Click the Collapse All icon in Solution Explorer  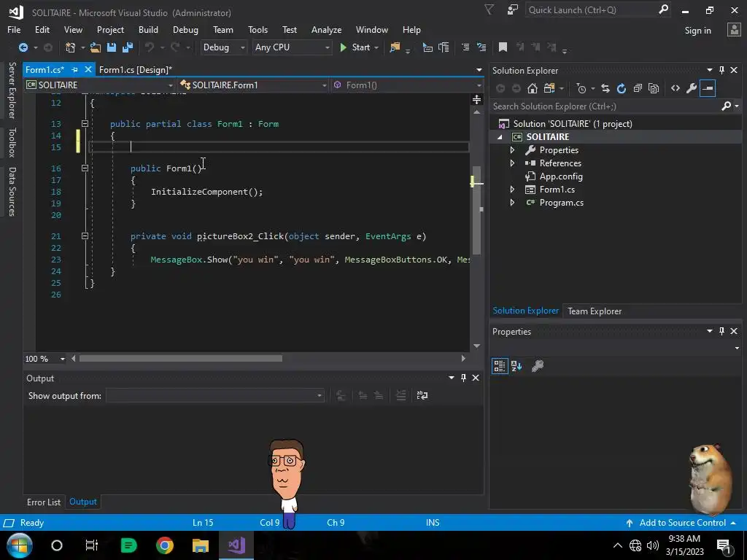coord(638,88)
